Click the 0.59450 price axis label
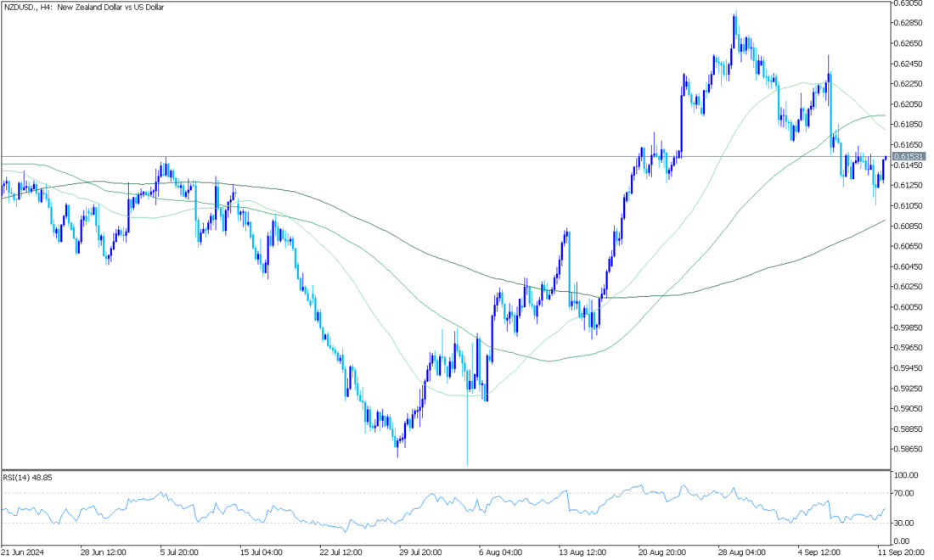The height and width of the screenshot is (560, 934). (x=909, y=367)
